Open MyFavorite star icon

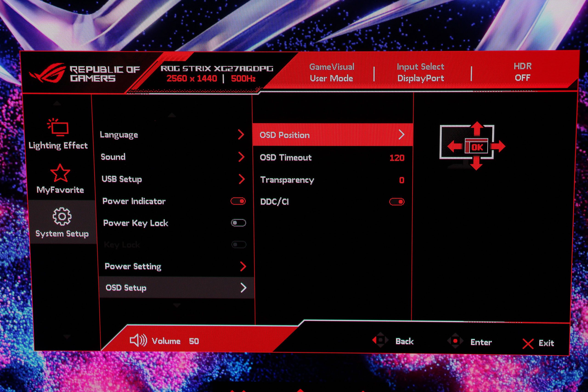60,173
